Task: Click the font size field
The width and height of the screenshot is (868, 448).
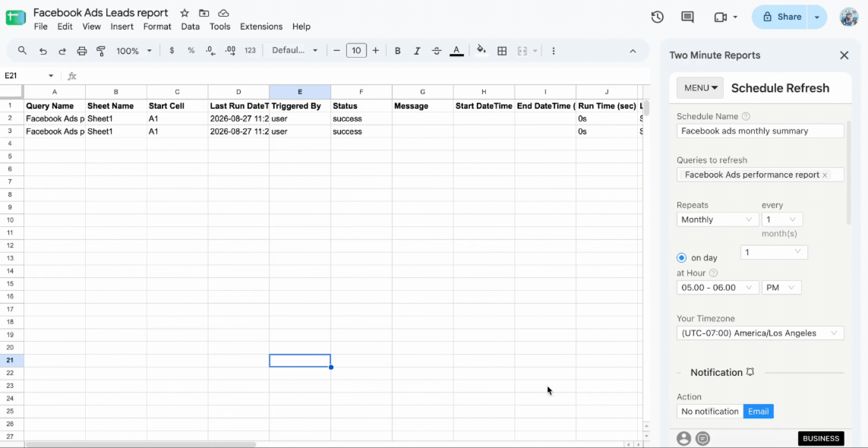Action: [356, 50]
